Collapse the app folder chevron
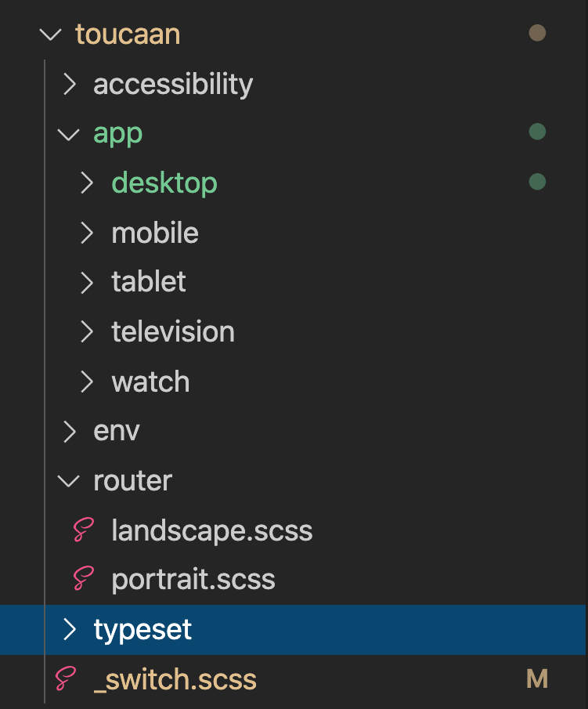Image resolution: width=588 pixels, height=709 pixels. (69, 134)
